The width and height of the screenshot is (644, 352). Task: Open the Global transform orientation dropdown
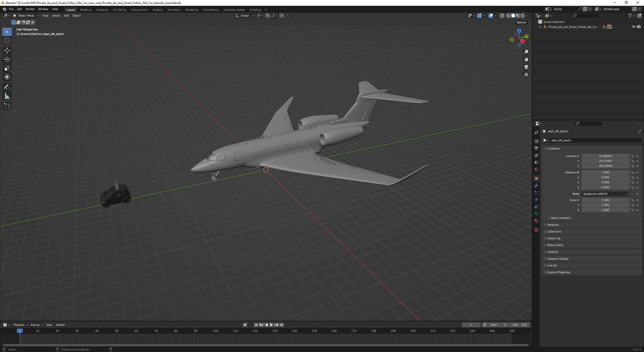[245, 16]
